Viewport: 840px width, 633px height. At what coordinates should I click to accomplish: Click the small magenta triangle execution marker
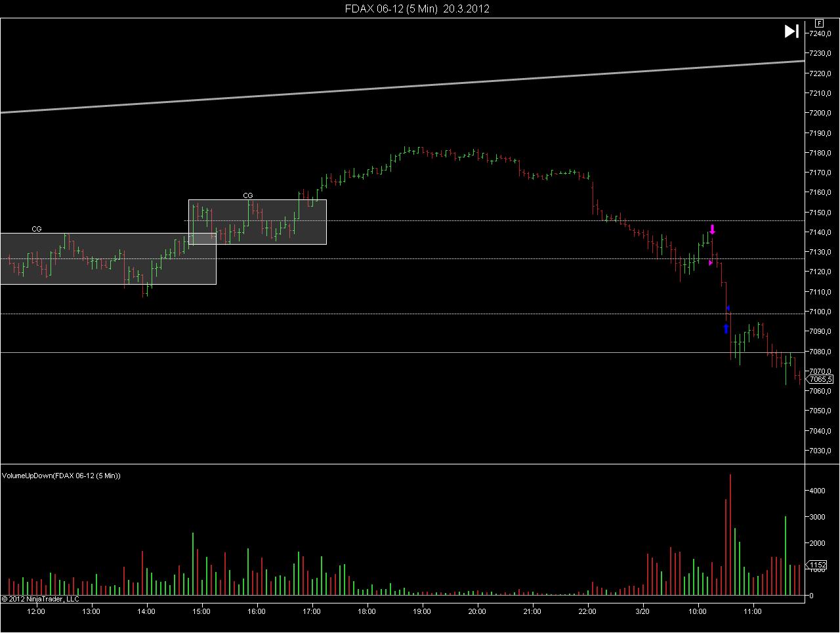tap(711, 263)
